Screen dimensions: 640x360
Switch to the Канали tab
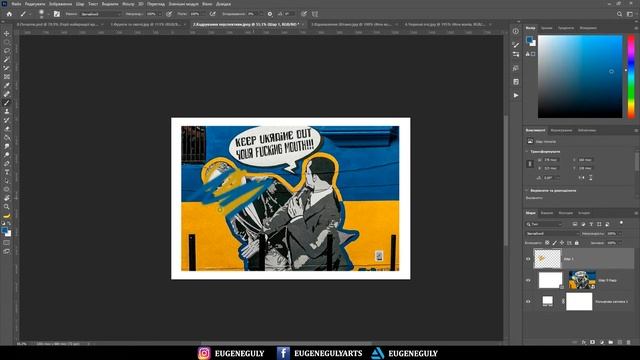[x=547, y=213]
